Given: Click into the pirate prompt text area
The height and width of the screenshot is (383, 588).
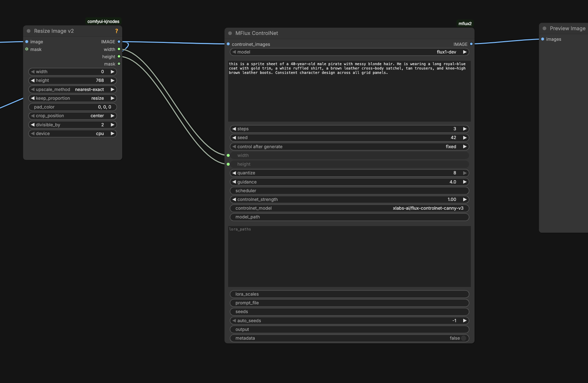Looking at the screenshot, I should point(349,91).
